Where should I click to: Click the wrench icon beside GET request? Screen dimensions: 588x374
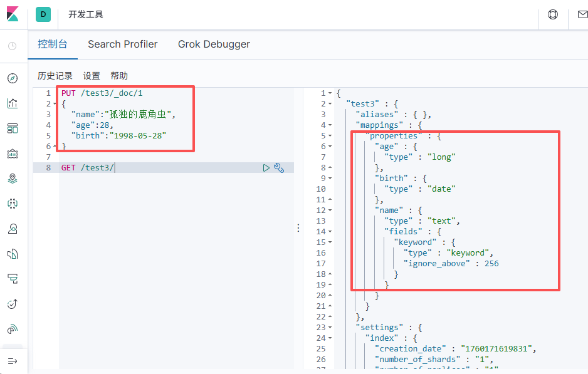279,168
